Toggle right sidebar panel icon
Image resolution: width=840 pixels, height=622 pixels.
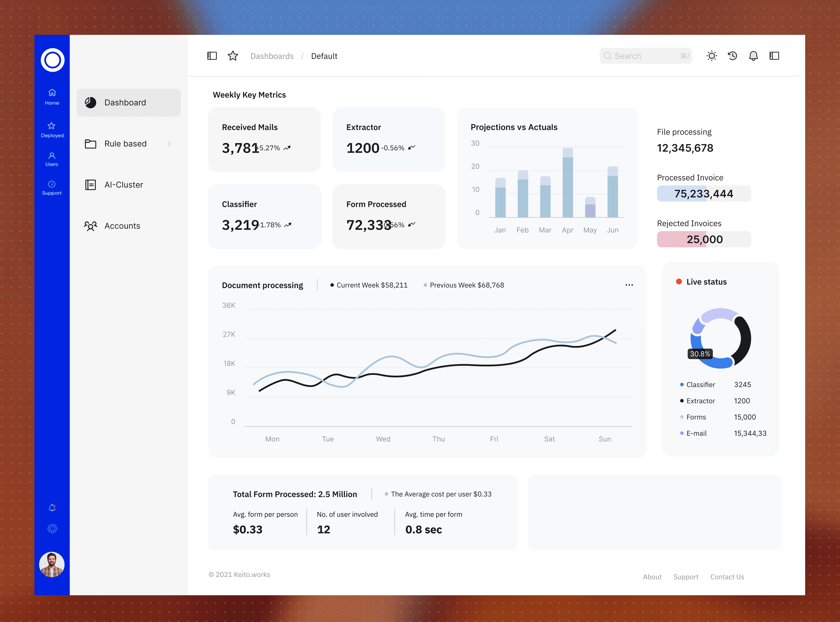pos(774,56)
